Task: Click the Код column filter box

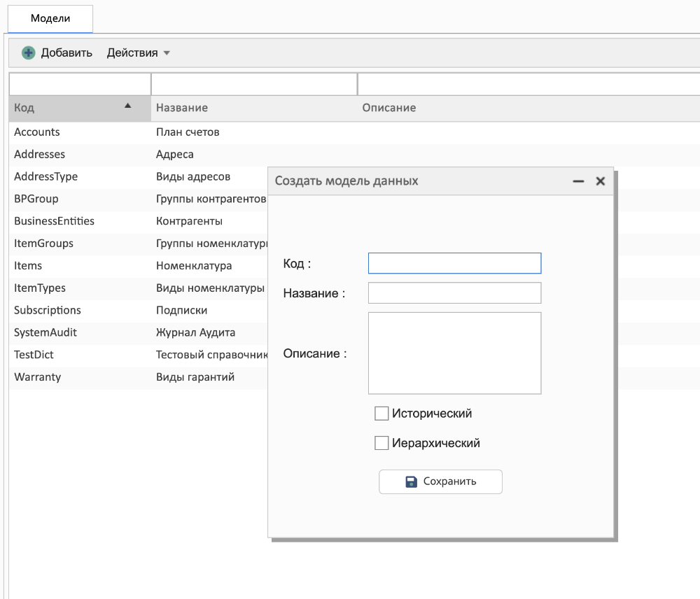Action: pyautogui.click(x=80, y=84)
